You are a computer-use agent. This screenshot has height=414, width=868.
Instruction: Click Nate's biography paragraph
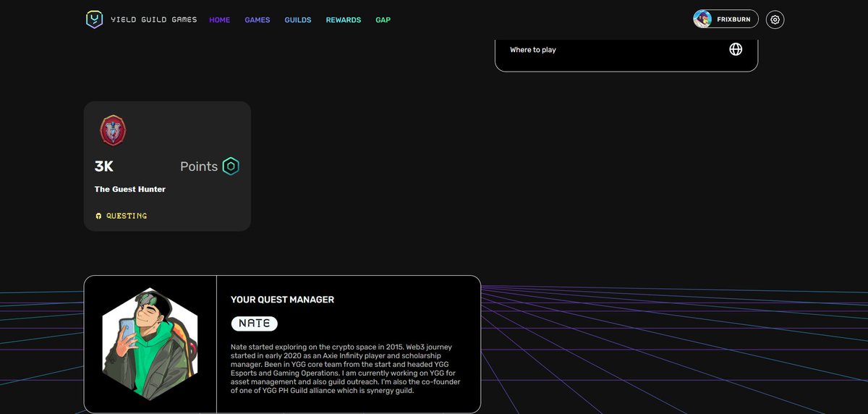[x=346, y=368]
